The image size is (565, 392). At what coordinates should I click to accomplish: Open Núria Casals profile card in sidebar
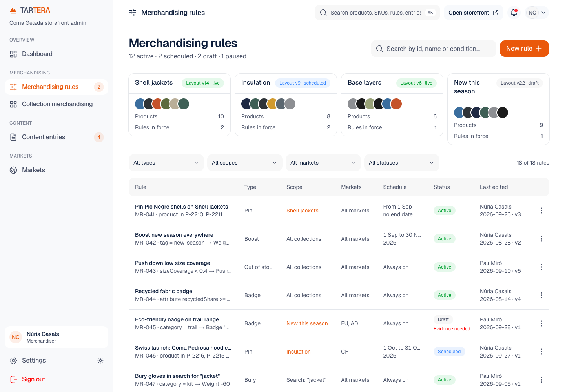(x=56, y=337)
